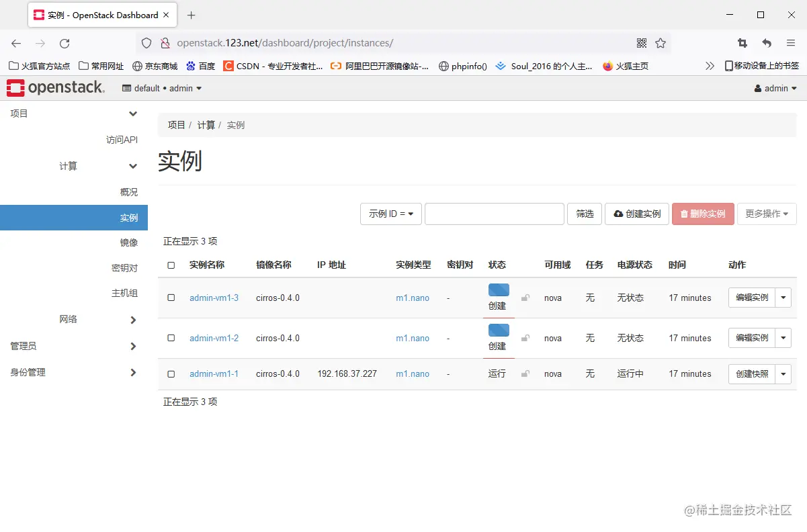This screenshot has height=532, width=807.
Task: Click the shield icon in the address bar
Action: pyautogui.click(x=145, y=42)
